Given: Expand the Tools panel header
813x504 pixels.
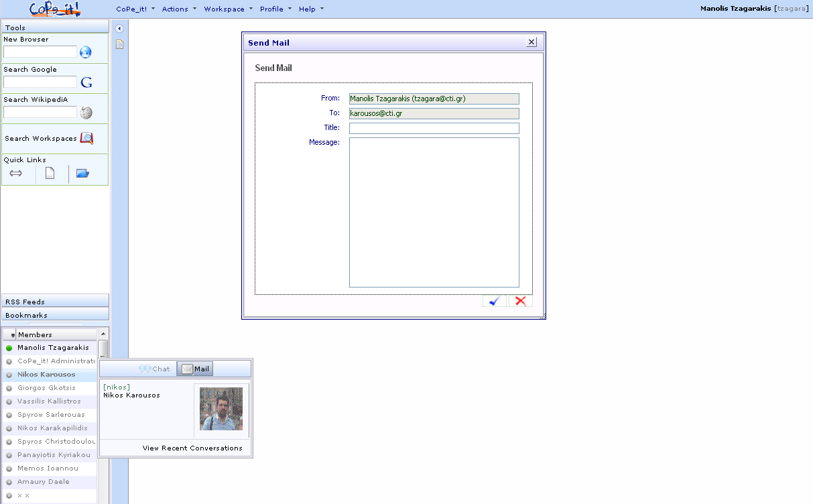Looking at the screenshot, I should (x=55, y=27).
